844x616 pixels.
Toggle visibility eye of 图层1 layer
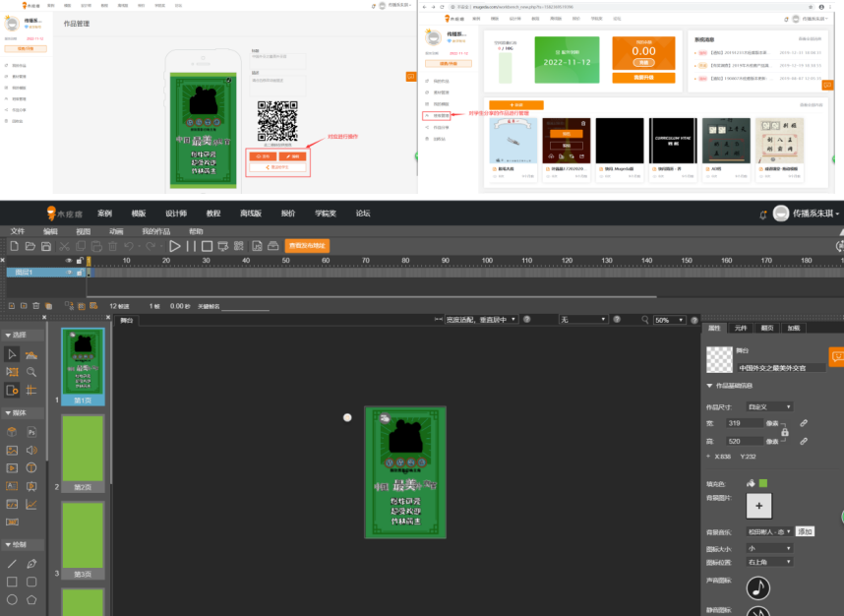(x=68, y=272)
